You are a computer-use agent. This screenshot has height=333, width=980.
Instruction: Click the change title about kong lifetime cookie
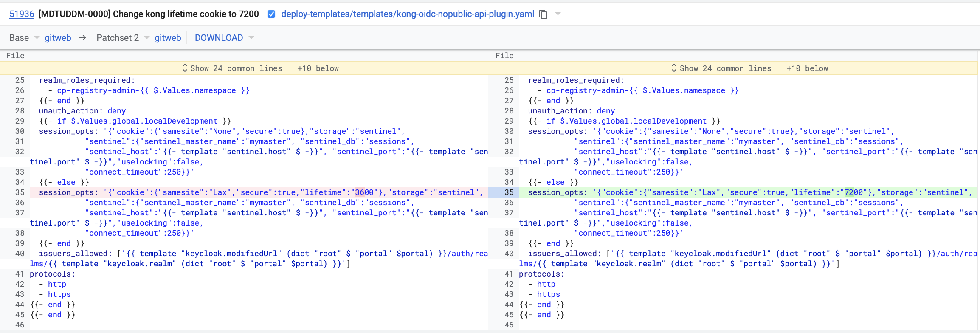149,14
